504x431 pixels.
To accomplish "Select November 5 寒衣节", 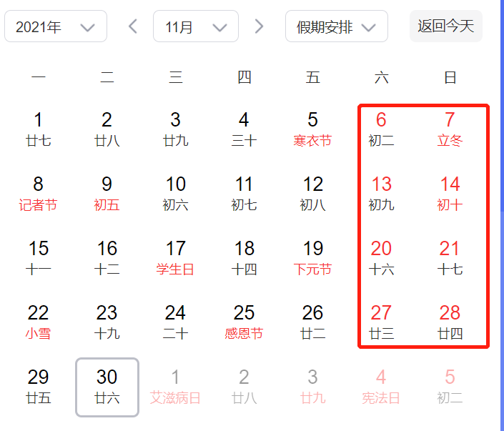I will coord(313,129).
